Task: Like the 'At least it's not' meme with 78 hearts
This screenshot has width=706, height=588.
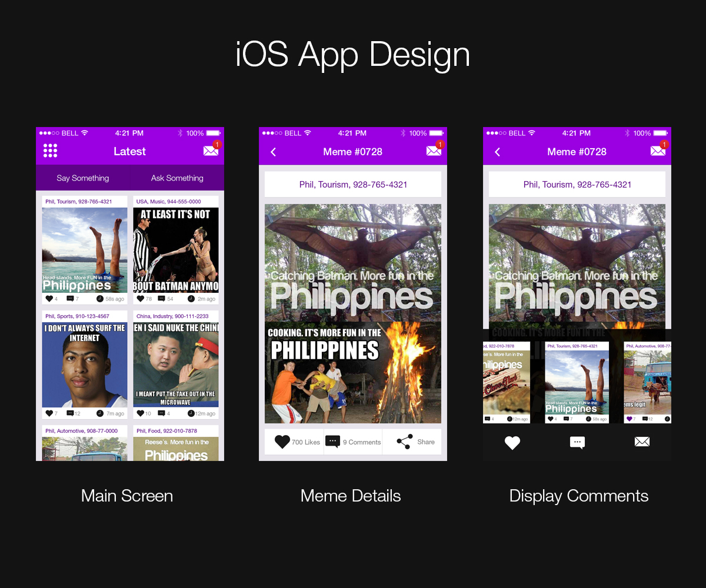Action: (140, 299)
